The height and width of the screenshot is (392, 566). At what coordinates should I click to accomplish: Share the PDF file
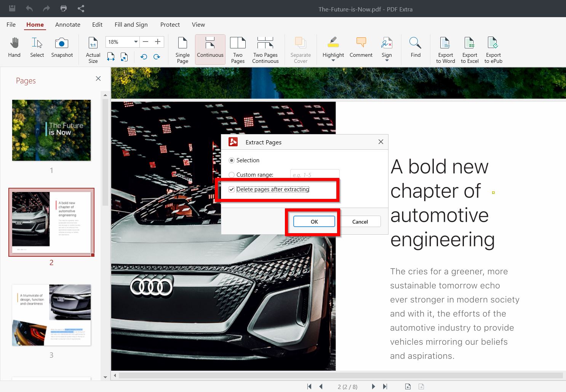(81, 8)
